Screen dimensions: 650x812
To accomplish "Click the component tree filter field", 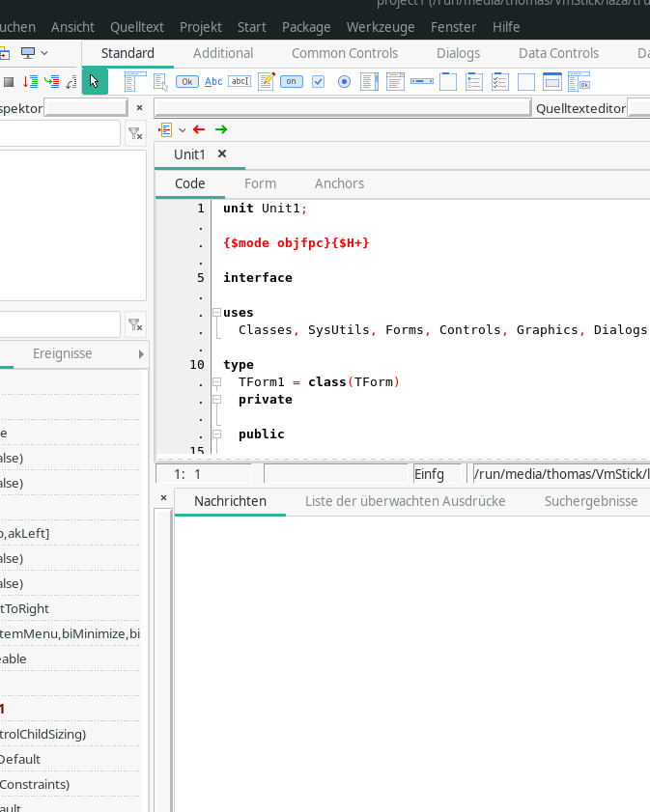I will coord(60,133).
